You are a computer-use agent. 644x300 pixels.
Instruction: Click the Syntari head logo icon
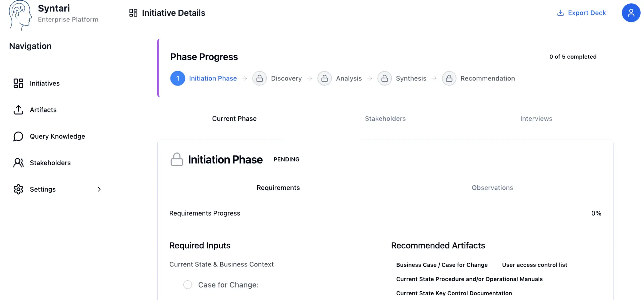pos(20,15)
